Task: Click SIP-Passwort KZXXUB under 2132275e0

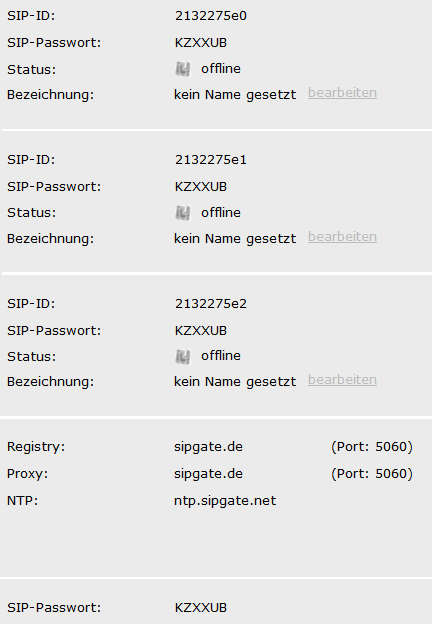Action: click(x=201, y=43)
